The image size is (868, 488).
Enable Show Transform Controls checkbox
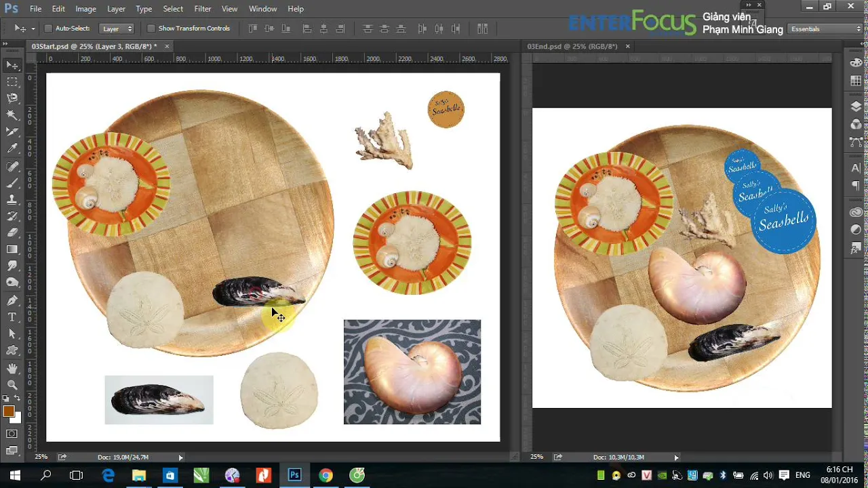pos(151,28)
